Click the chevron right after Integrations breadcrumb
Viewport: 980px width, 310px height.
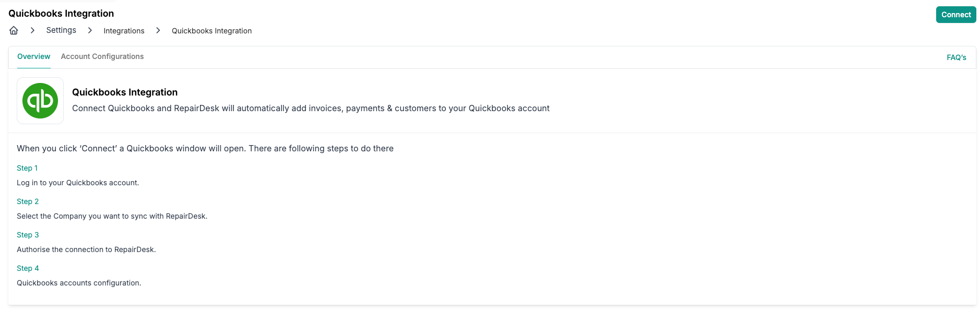(158, 31)
